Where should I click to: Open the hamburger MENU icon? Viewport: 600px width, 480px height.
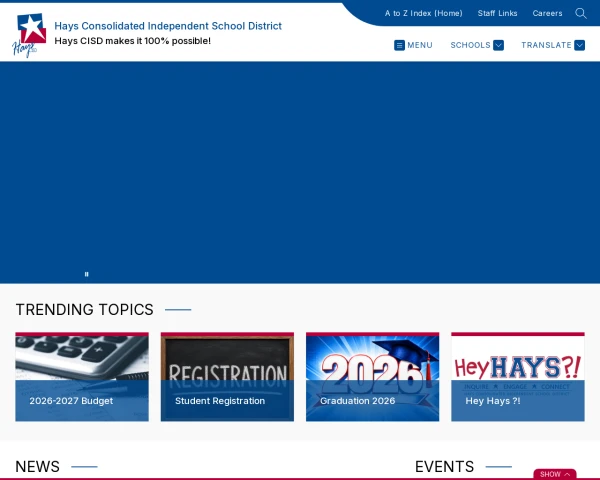click(399, 45)
